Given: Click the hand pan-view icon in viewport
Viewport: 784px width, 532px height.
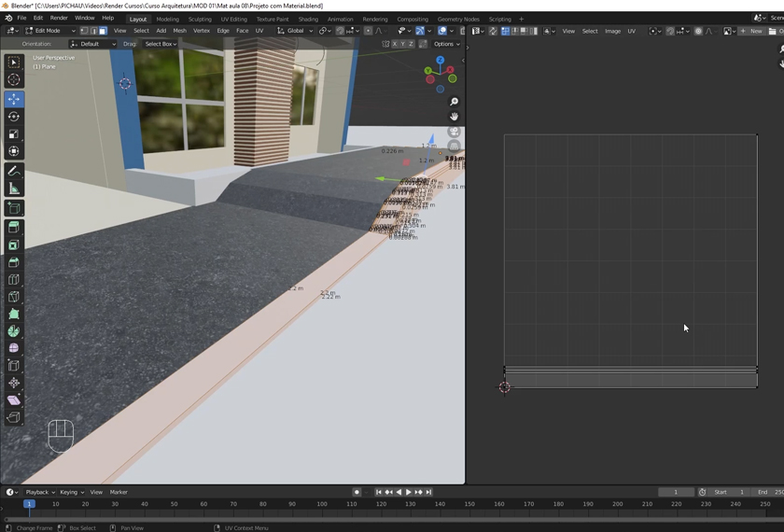Looking at the screenshot, I should (454, 117).
